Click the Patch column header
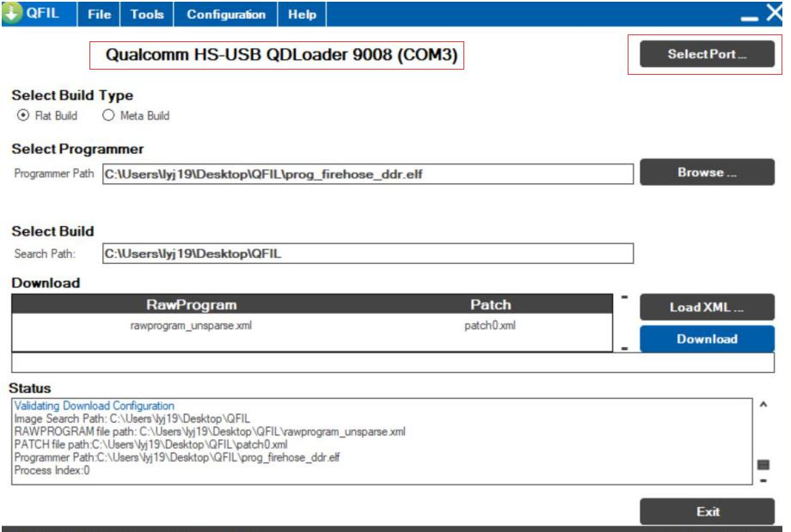The image size is (791, 532). (490, 304)
